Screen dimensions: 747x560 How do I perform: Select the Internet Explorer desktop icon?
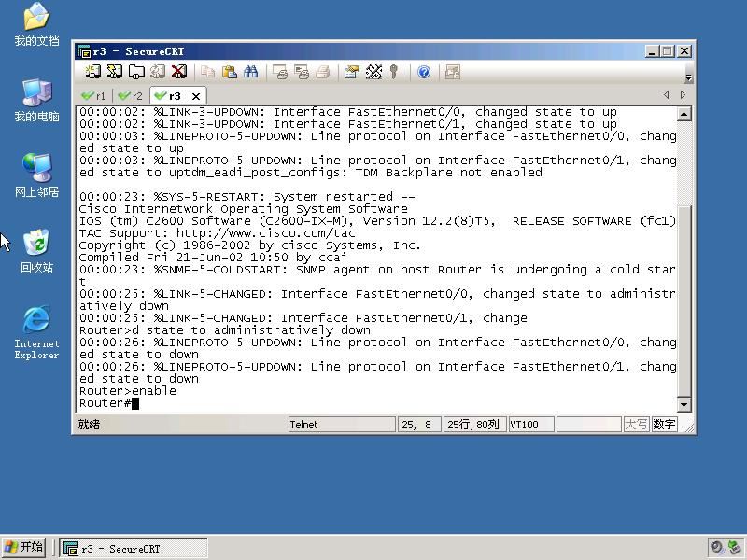[x=36, y=332]
